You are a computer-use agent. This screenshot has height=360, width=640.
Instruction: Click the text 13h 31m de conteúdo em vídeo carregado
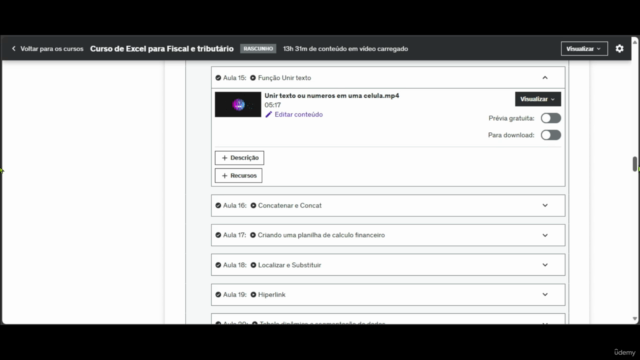[346, 49]
